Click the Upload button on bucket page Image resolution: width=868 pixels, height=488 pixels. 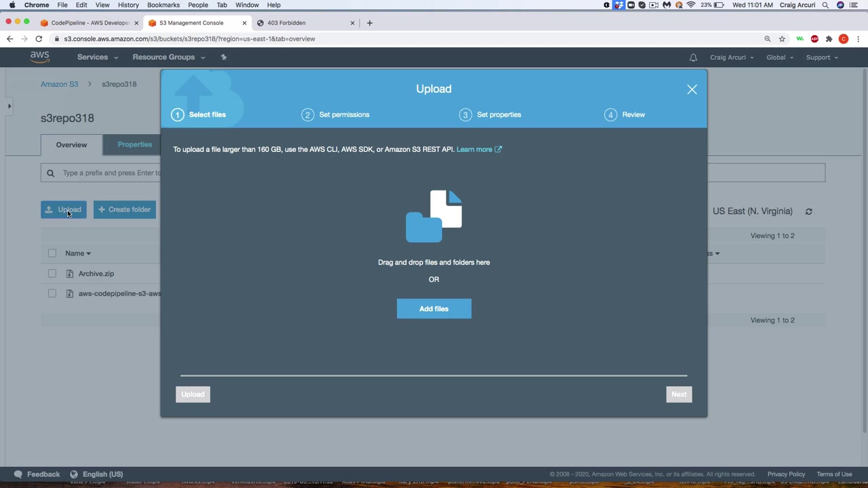[64, 209]
